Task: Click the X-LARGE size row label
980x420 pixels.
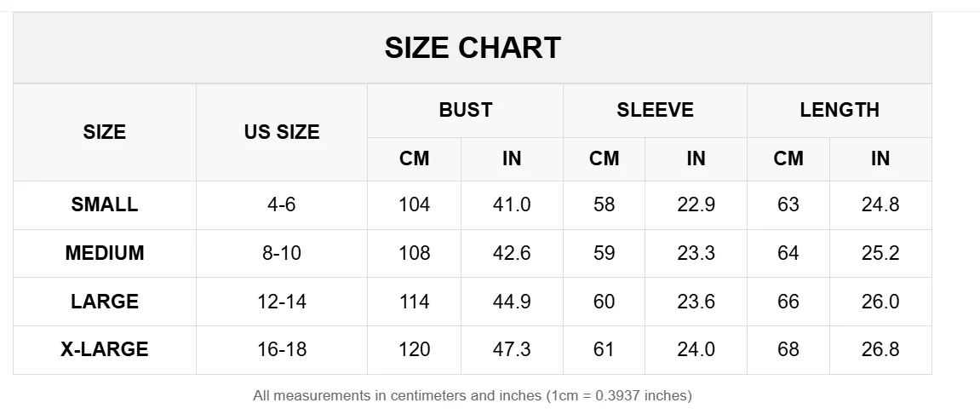Action: click(105, 349)
